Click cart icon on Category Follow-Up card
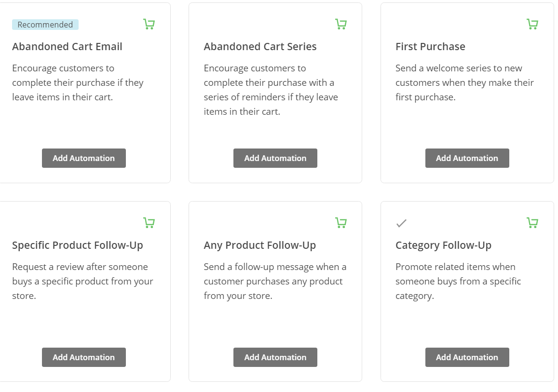 (532, 223)
